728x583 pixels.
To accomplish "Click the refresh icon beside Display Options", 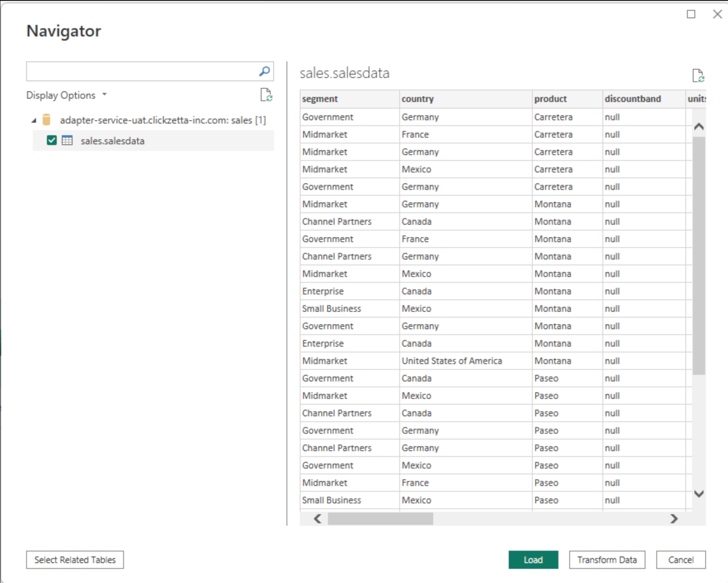I will click(266, 95).
